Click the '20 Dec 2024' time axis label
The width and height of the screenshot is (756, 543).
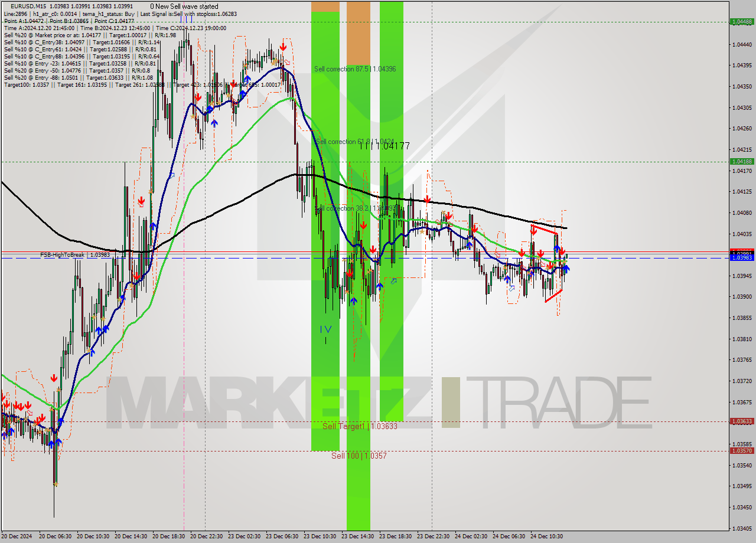[17, 537]
